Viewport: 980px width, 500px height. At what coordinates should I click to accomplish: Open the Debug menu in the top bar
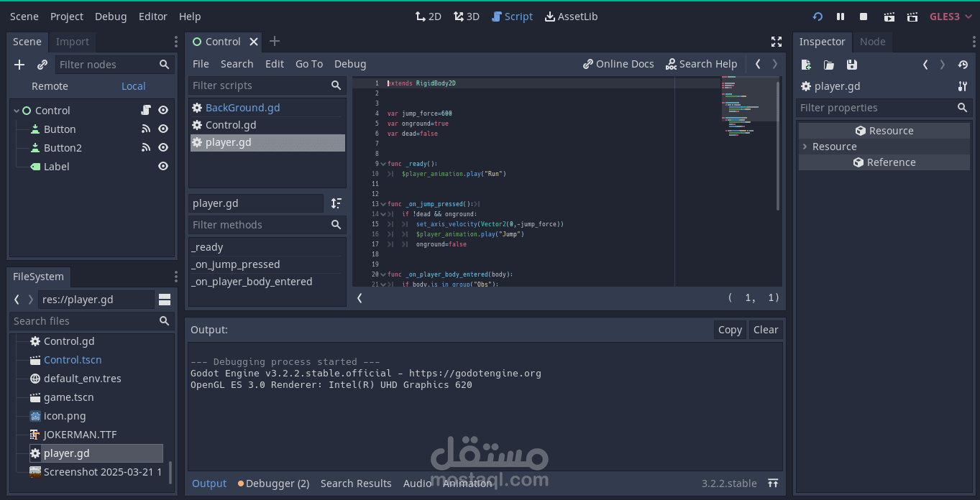(111, 17)
